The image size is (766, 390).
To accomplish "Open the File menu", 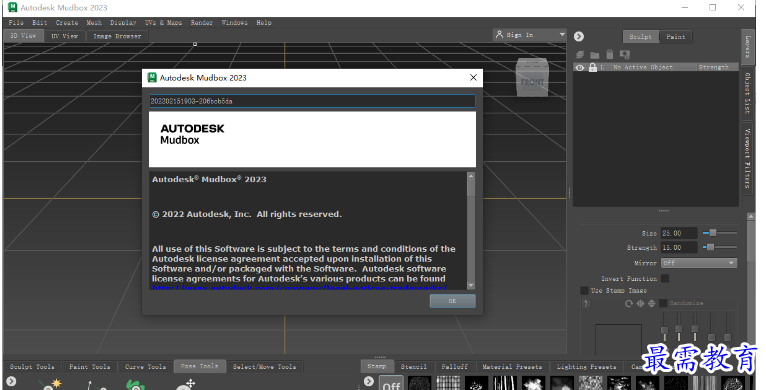I will pyautogui.click(x=16, y=22).
